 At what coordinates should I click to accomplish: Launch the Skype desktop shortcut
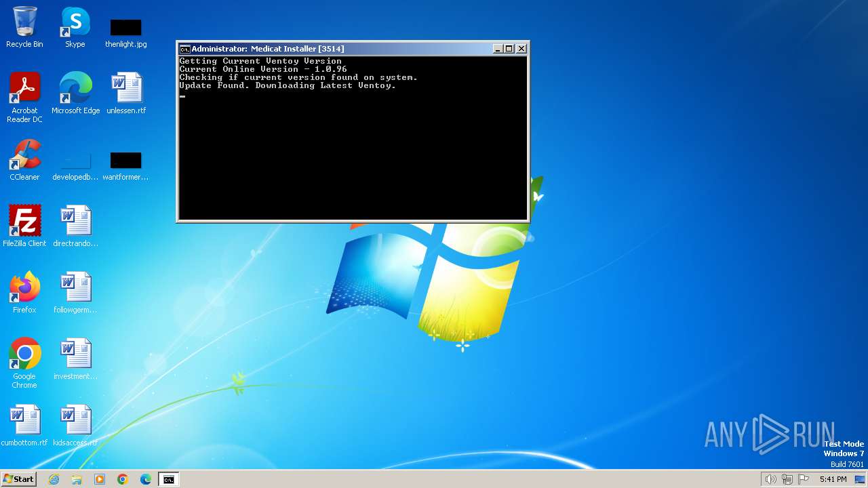(x=75, y=27)
